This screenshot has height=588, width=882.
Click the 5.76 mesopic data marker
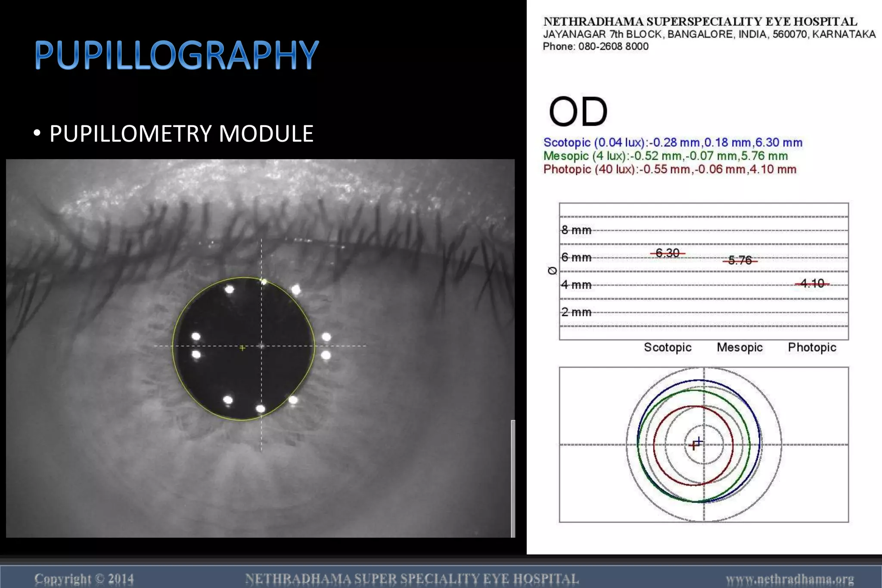tap(740, 260)
